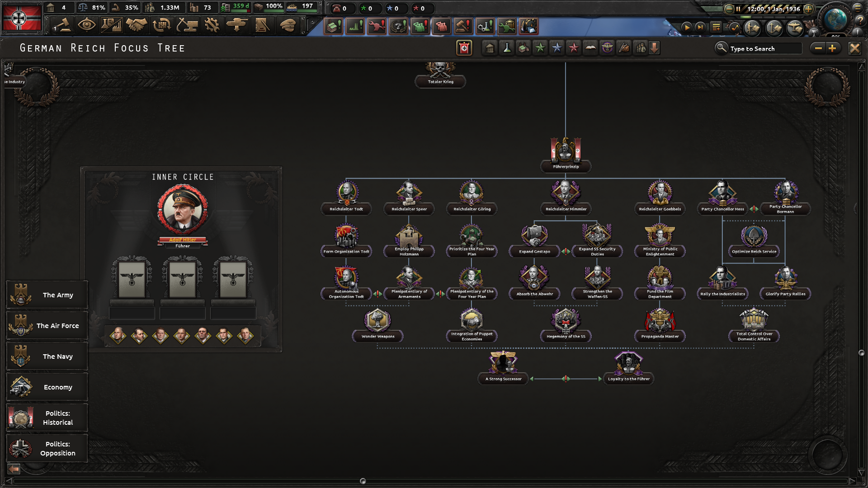Open the logistics screen icon

tap(262, 25)
